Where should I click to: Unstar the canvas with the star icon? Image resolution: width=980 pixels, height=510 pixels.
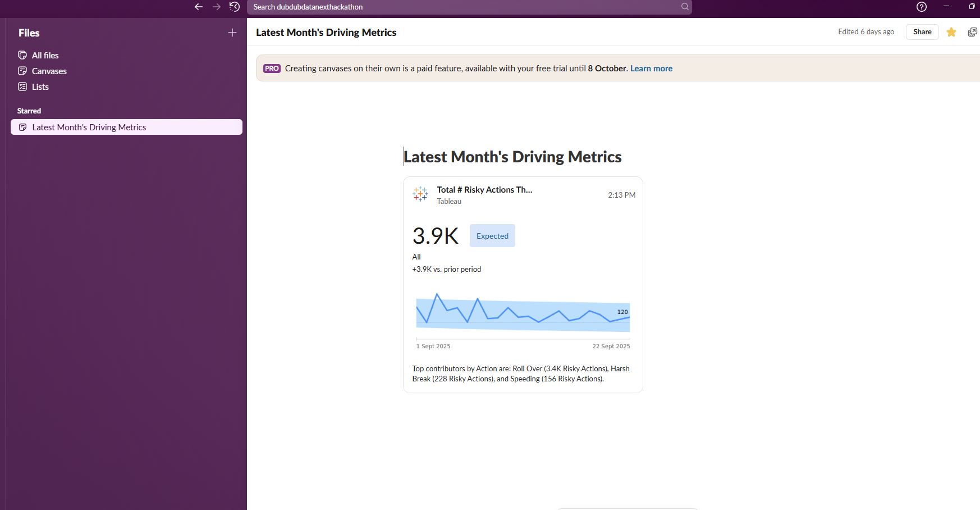951,32
